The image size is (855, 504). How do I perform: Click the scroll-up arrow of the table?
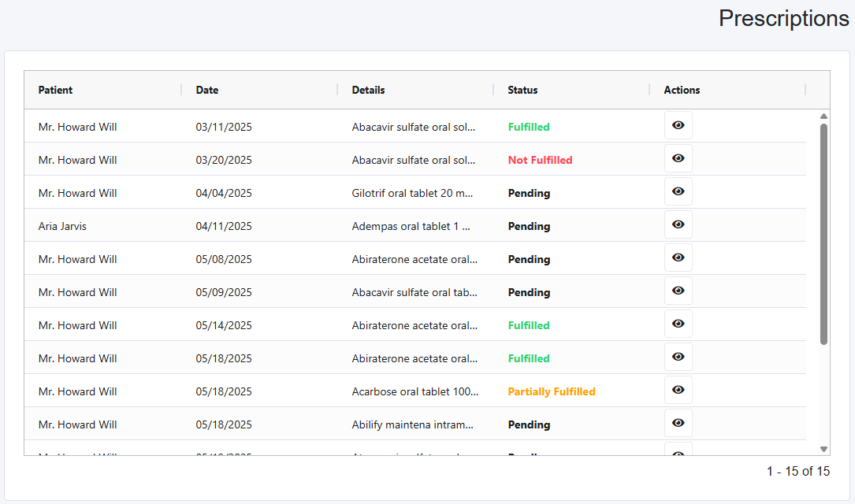coord(823,117)
